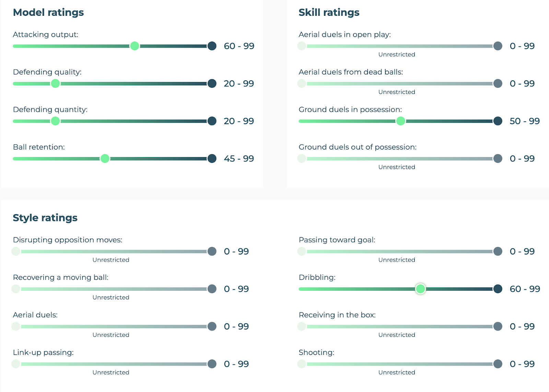Click the Dribbling minimum handle

click(x=420, y=289)
